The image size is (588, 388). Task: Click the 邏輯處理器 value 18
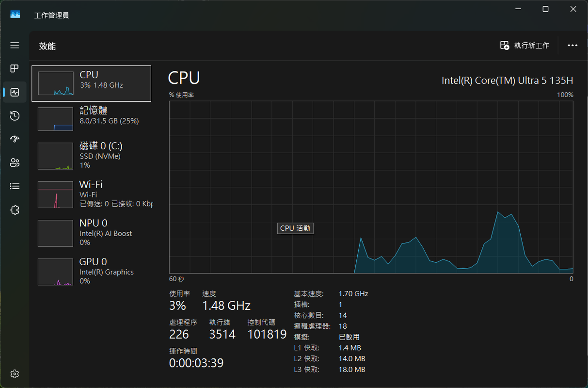click(343, 326)
